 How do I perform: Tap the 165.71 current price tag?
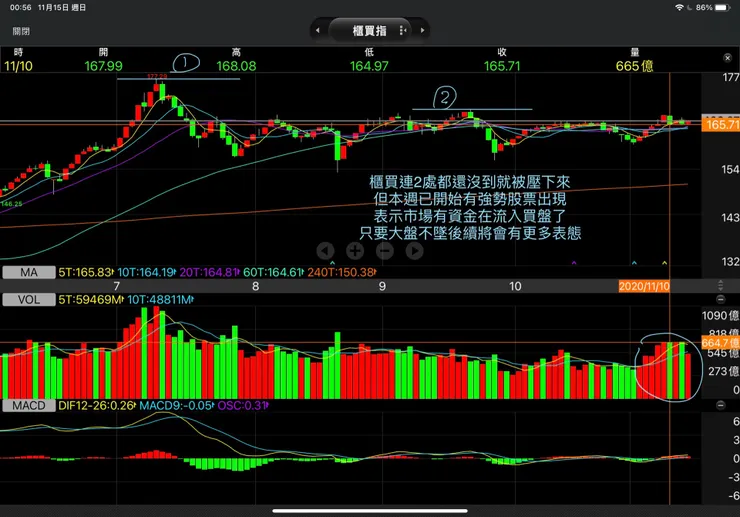pyautogui.click(x=721, y=125)
